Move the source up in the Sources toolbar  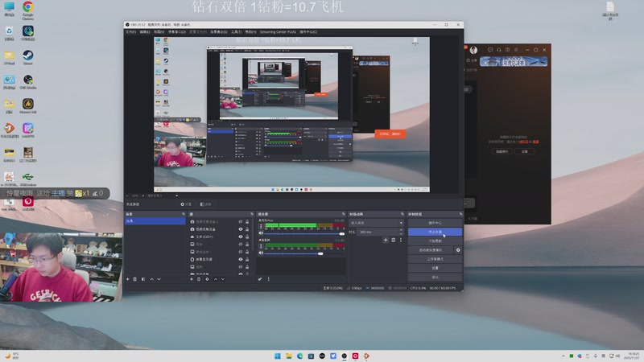216,279
